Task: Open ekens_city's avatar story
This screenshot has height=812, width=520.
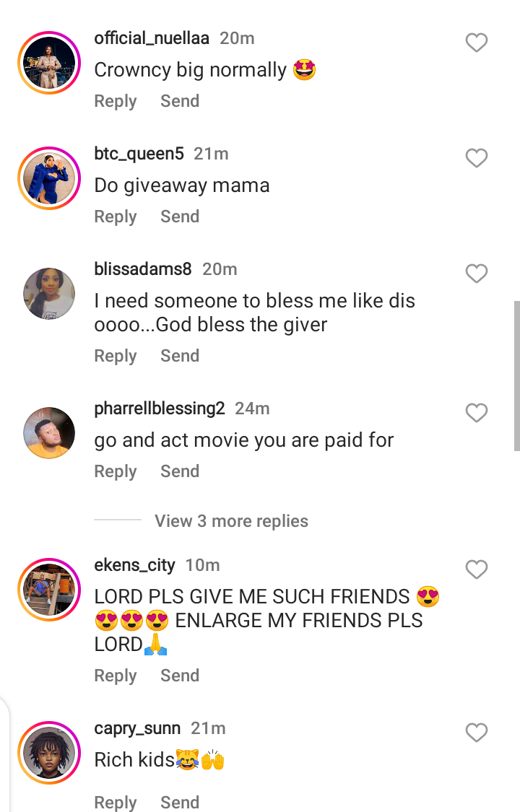Action: pos(49,590)
